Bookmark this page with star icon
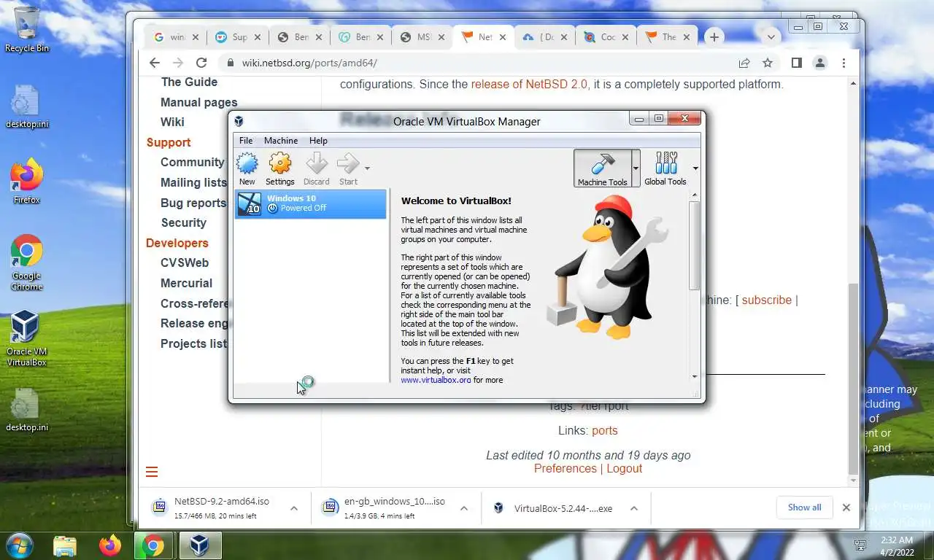The image size is (934, 560). coord(768,63)
